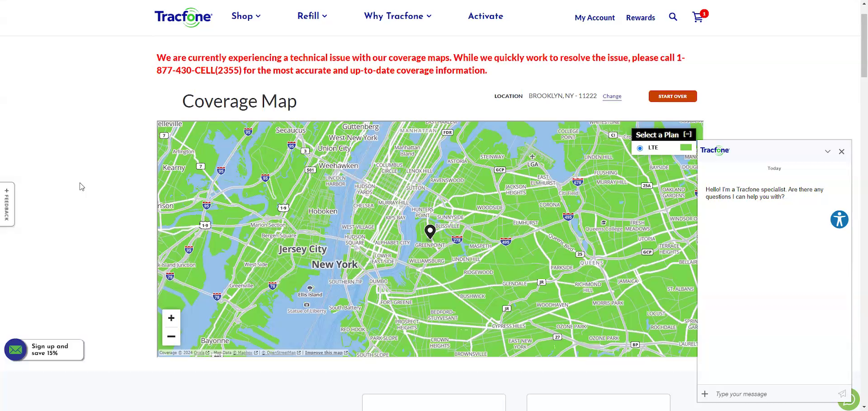Open the accessibility options icon
Image resolution: width=868 pixels, height=411 pixels.
(839, 219)
